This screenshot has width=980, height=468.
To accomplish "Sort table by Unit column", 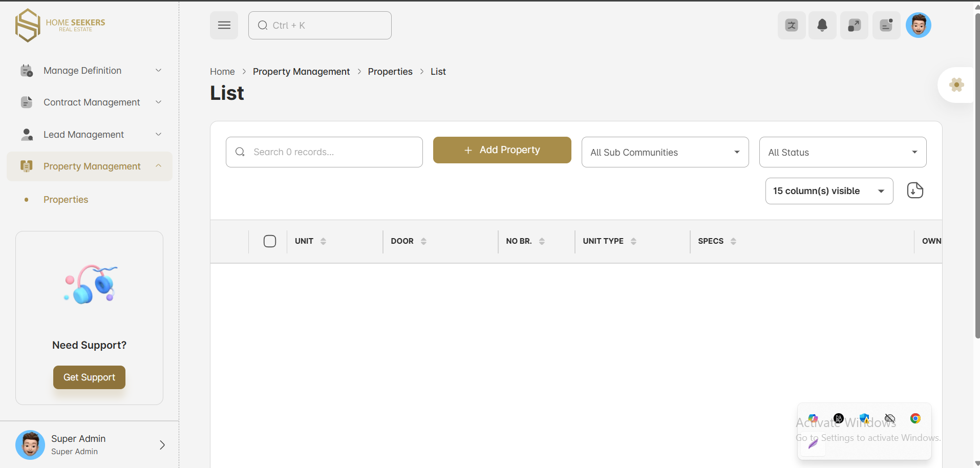I will click(x=323, y=241).
